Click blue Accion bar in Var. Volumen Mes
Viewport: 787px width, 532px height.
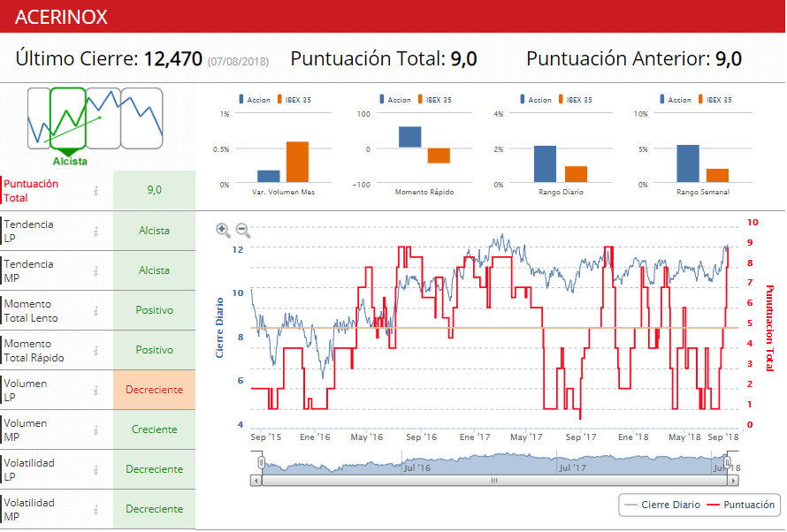pos(269,176)
